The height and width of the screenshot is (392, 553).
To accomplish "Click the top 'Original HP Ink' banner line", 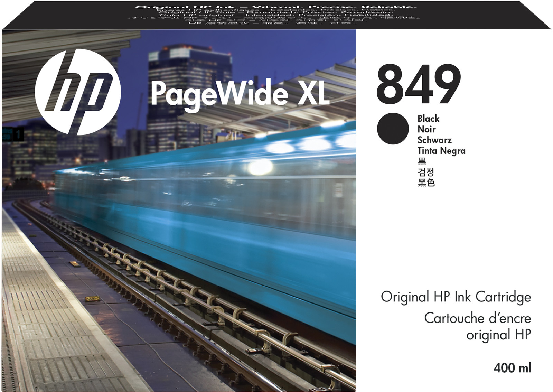I will tap(276, 7).
